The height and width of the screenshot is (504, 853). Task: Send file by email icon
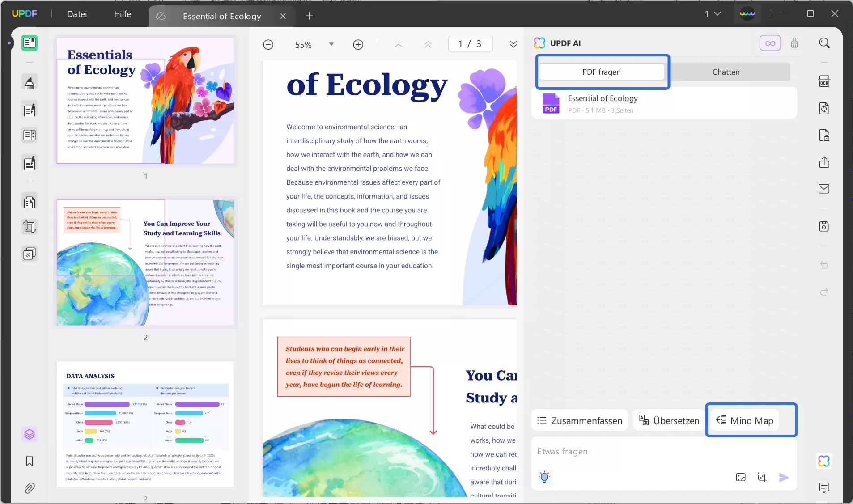824,189
